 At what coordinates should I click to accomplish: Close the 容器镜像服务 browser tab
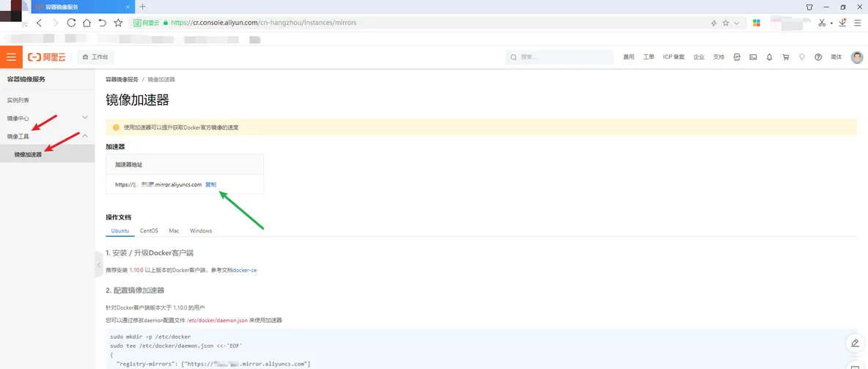pos(128,7)
